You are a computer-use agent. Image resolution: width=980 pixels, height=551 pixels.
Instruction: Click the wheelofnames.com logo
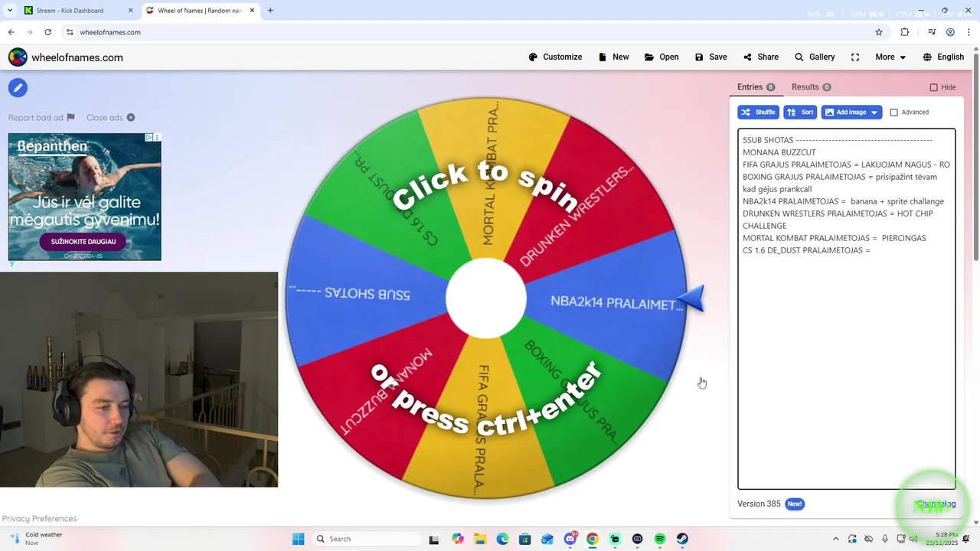point(66,57)
